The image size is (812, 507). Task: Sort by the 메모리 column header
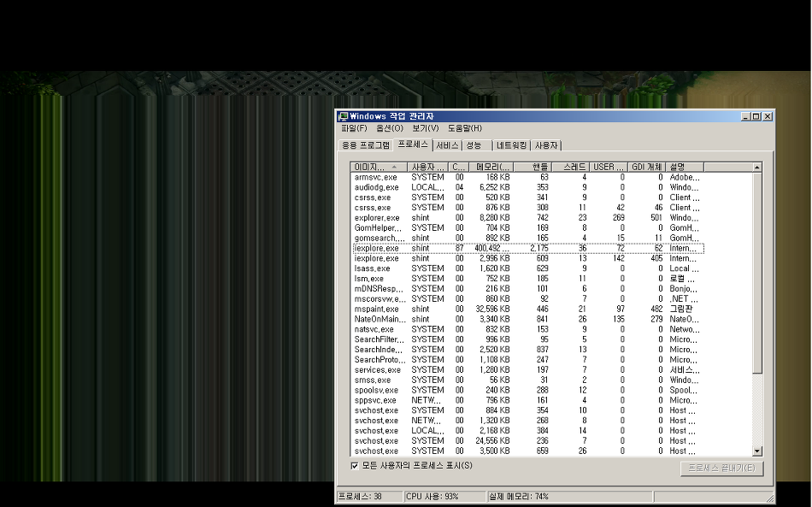(x=491, y=167)
